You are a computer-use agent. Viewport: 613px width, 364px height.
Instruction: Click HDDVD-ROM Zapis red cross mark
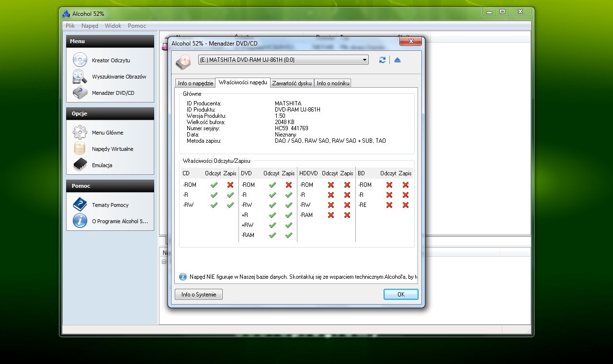[347, 185]
